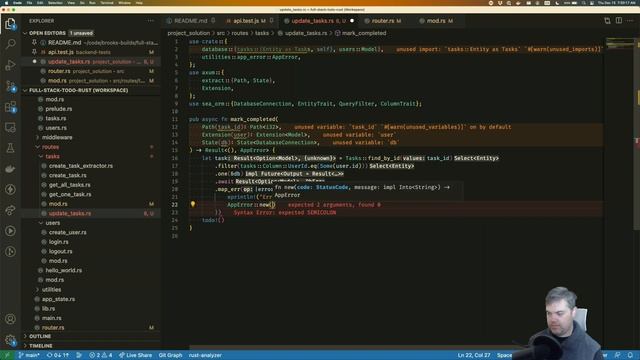
Task: Collapse FULL-STACK-TODO-RUST workspace section
Action: tap(25, 90)
